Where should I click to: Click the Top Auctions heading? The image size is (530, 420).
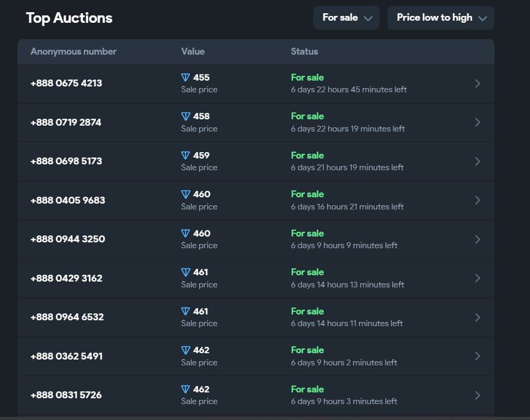(x=69, y=18)
